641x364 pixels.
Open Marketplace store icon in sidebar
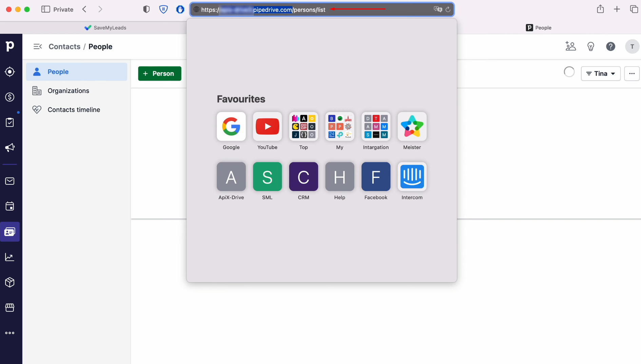pyautogui.click(x=10, y=307)
